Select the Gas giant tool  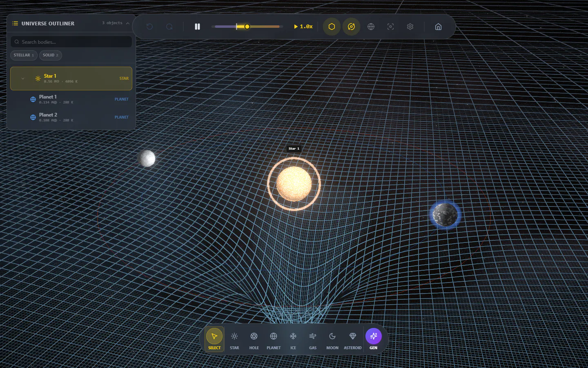click(x=313, y=339)
